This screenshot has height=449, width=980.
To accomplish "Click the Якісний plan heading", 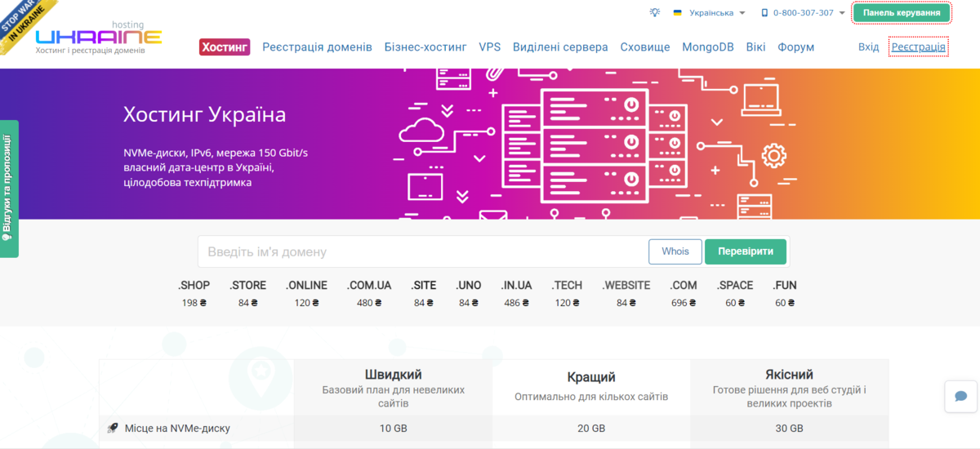I will point(789,375).
